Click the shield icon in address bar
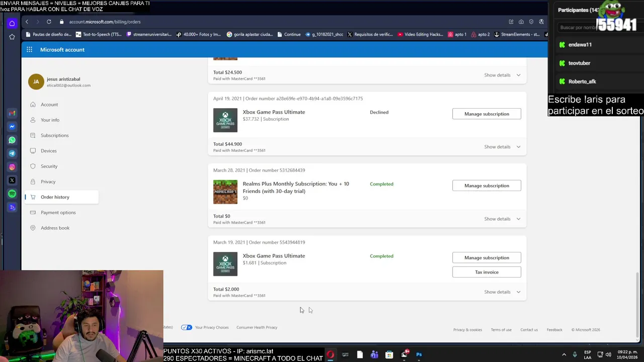This screenshot has width=644, height=362. click(x=531, y=22)
